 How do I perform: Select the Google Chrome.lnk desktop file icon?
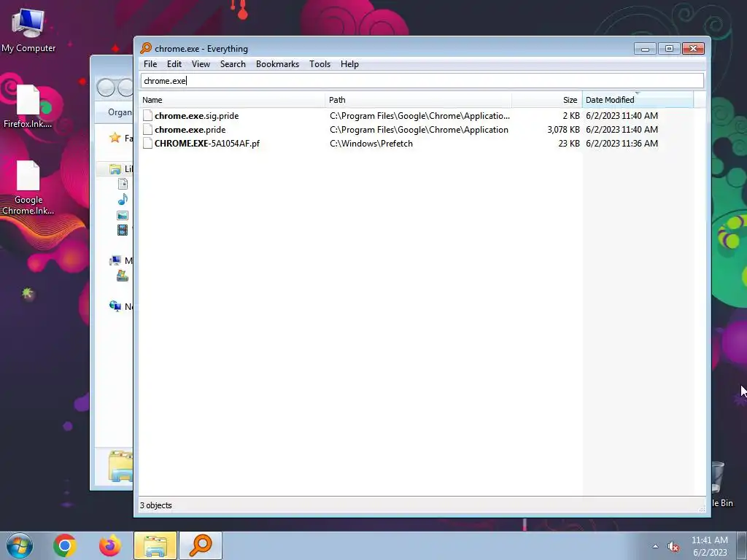pos(28,187)
